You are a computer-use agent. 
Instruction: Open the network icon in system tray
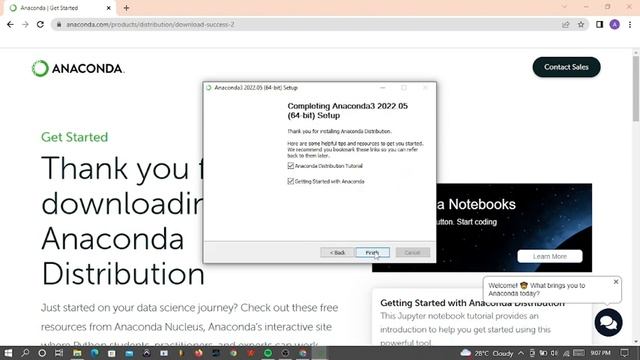(x=566, y=353)
